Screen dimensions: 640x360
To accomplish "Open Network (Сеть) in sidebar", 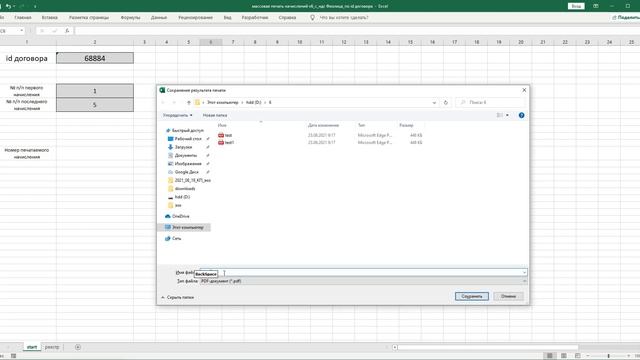I will tap(173, 238).
